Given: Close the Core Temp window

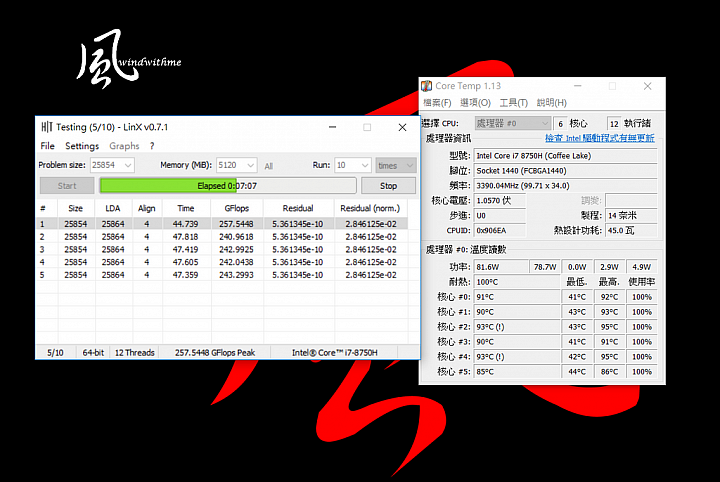Looking at the screenshot, I should pyautogui.click(x=647, y=86).
